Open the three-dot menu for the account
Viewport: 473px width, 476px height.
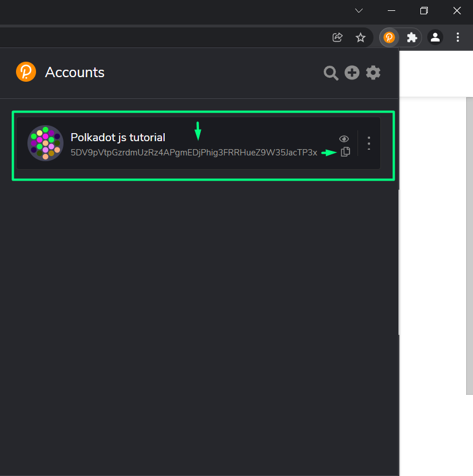coord(368,143)
